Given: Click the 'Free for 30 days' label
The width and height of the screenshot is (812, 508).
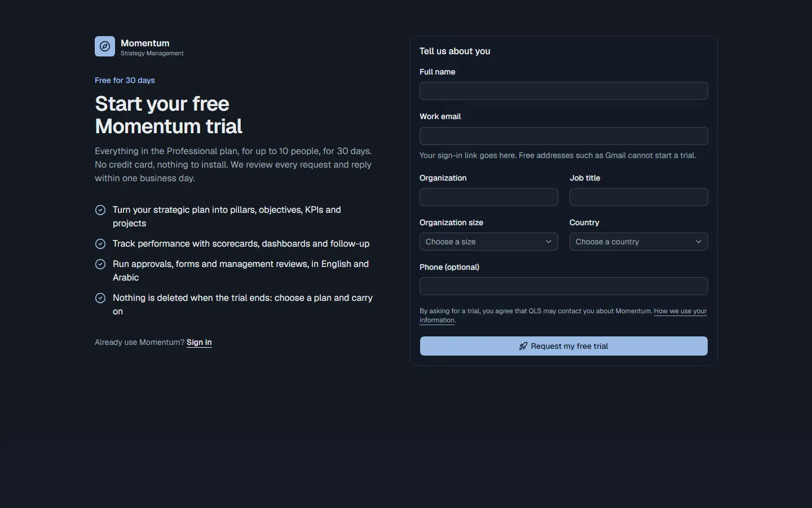Looking at the screenshot, I should coord(125,80).
